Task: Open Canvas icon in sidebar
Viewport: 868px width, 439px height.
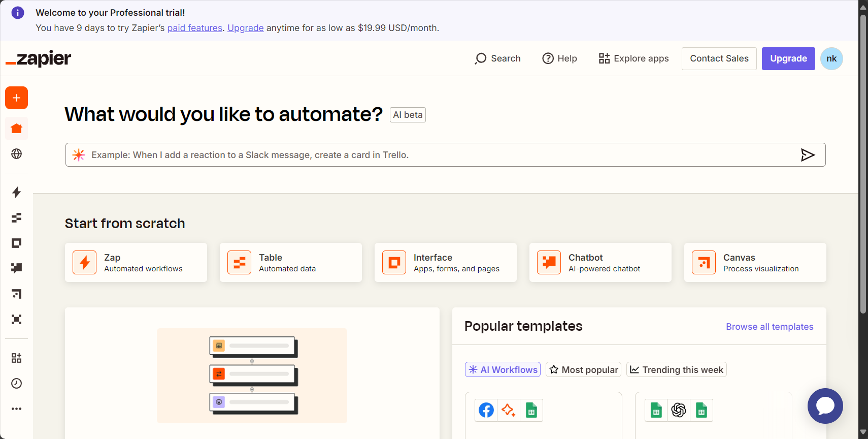Action: 16,294
